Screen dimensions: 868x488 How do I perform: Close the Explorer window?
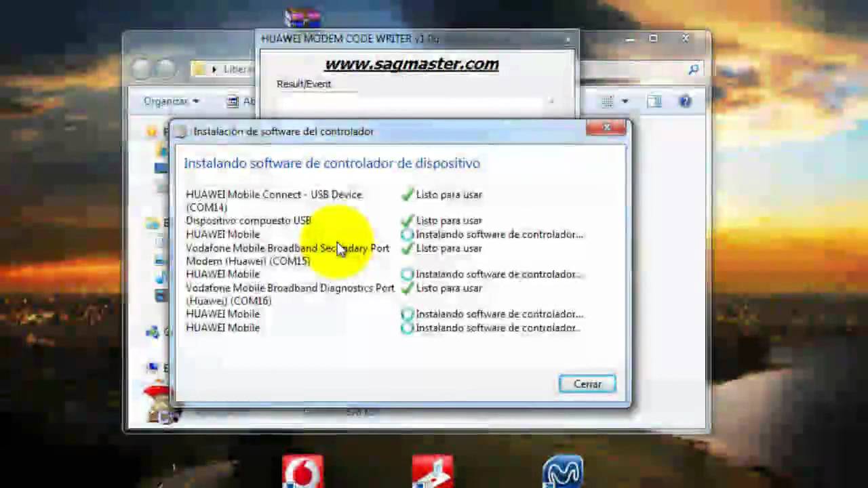[685, 39]
